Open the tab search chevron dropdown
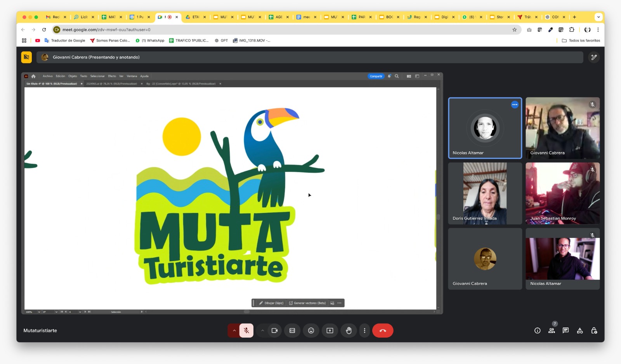621x364 pixels. (598, 17)
